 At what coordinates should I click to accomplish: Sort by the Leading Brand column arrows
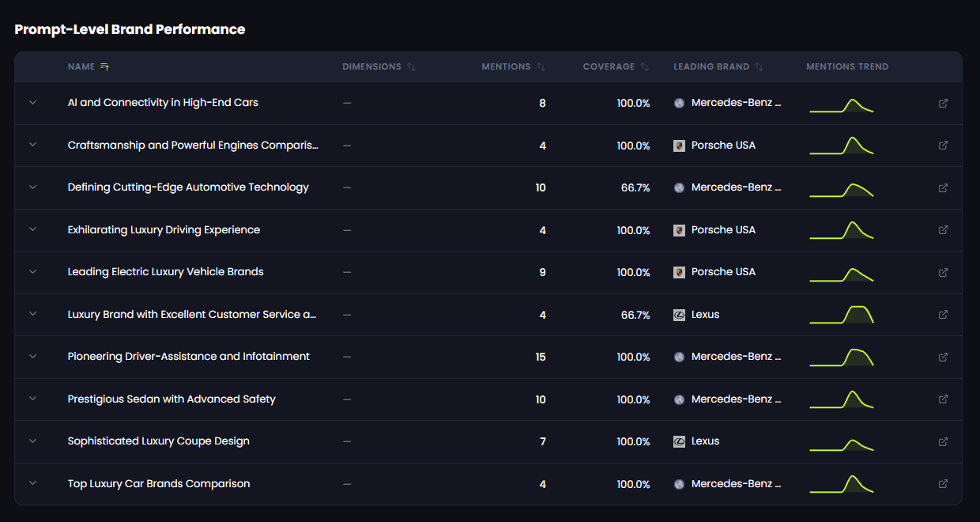tap(759, 67)
